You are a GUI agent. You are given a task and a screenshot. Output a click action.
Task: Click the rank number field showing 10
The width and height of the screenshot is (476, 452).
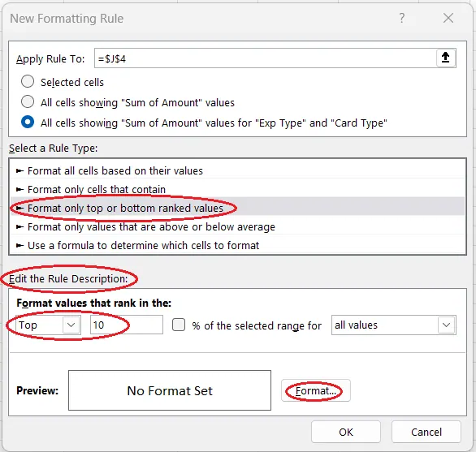click(x=127, y=325)
